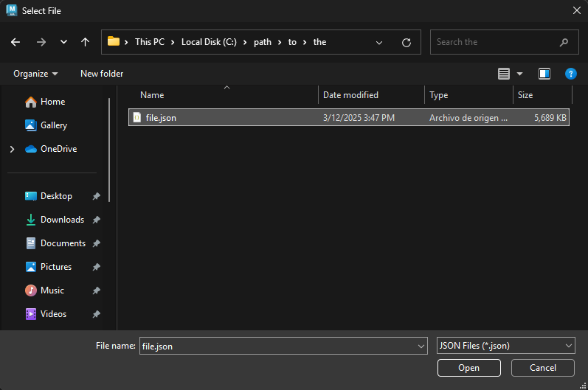
Task: Open the Organize menu
Action: 35,74
